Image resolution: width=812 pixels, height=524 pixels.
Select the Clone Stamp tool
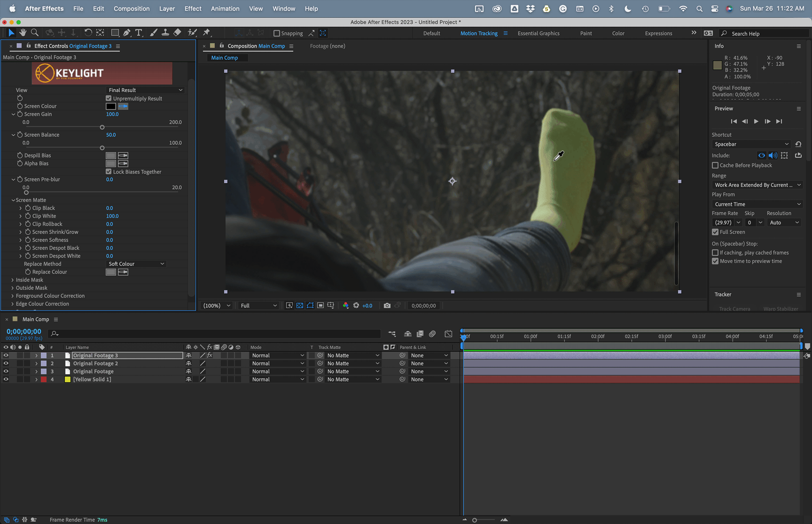(x=165, y=33)
